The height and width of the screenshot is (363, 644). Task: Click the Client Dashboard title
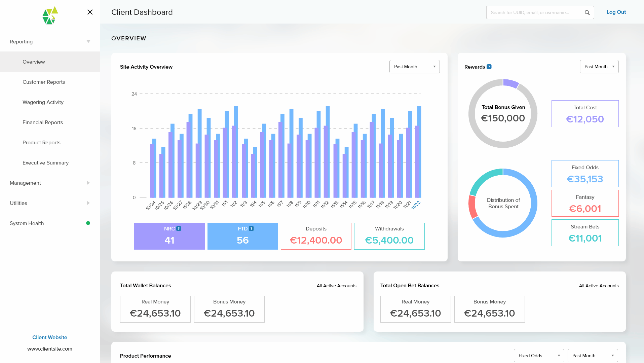(142, 12)
